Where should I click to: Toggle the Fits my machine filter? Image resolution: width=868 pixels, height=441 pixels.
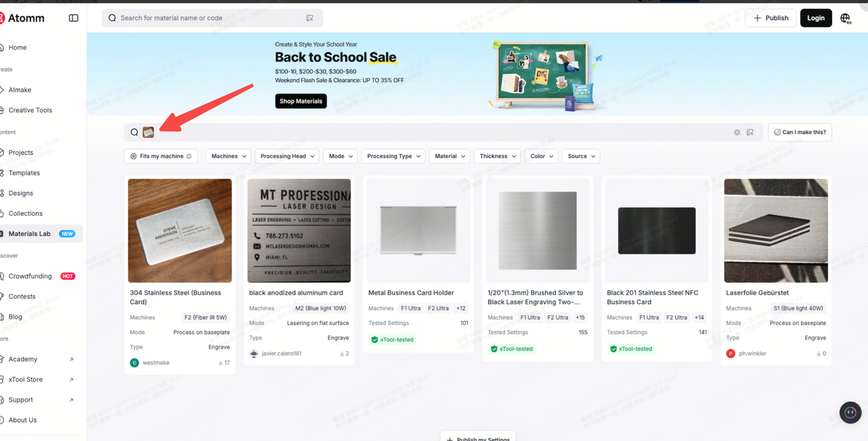click(161, 156)
